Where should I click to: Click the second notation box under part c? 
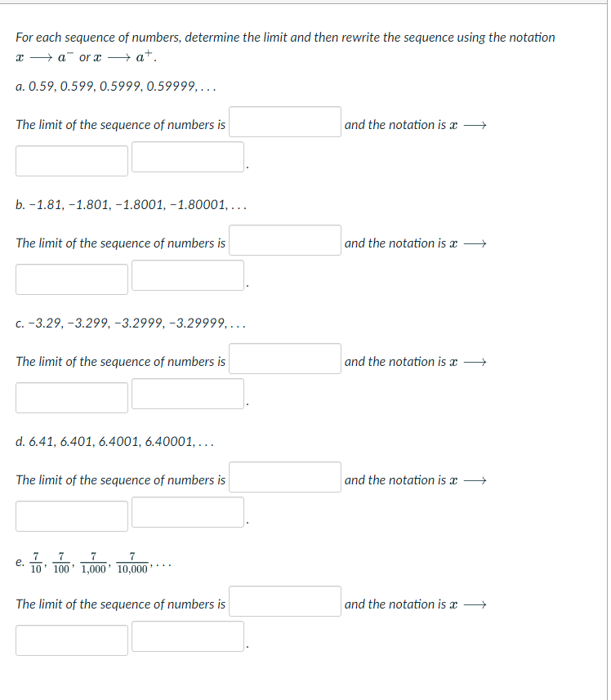187,394
